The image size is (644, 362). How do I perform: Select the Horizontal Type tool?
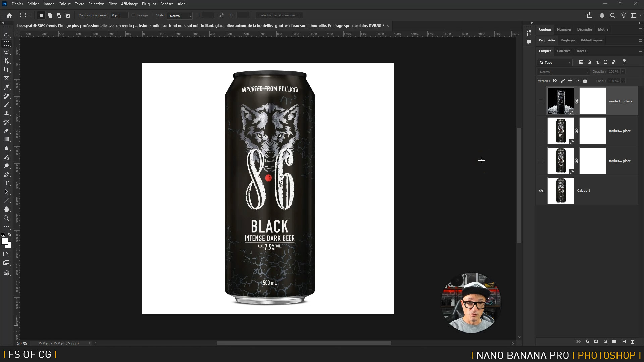6,183
